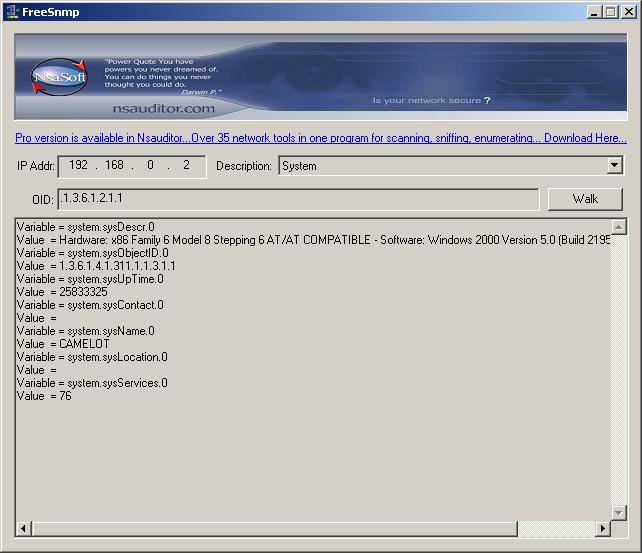
Task: Click the OID input field
Action: point(298,199)
